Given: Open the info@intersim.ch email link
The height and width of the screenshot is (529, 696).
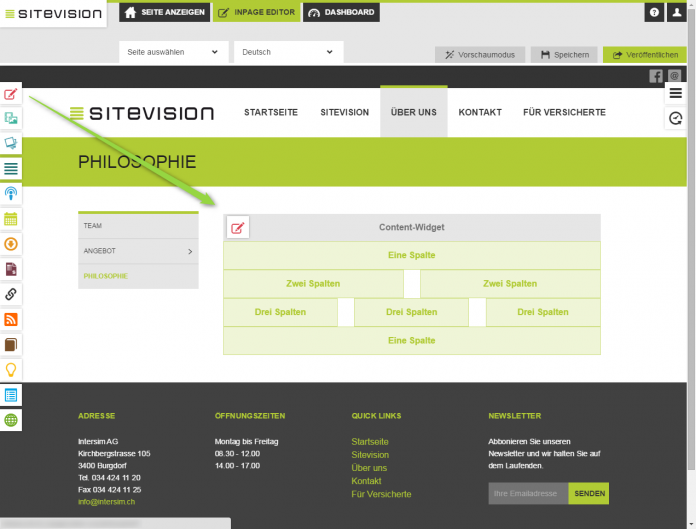Looking at the screenshot, I should tap(107, 502).
